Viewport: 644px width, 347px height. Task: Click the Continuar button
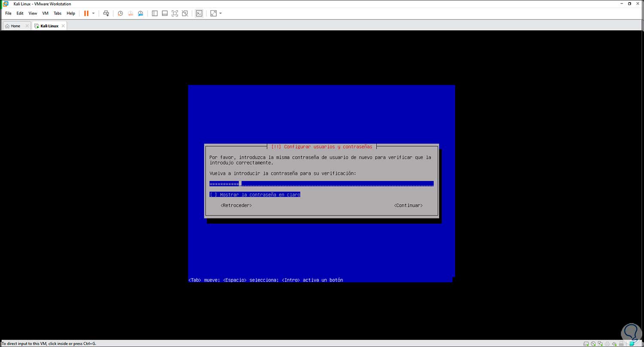click(x=408, y=205)
